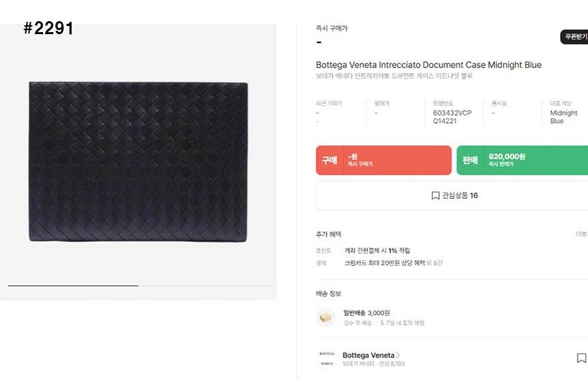Click 더보기 next to 추가 혜택

pos(581,234)
